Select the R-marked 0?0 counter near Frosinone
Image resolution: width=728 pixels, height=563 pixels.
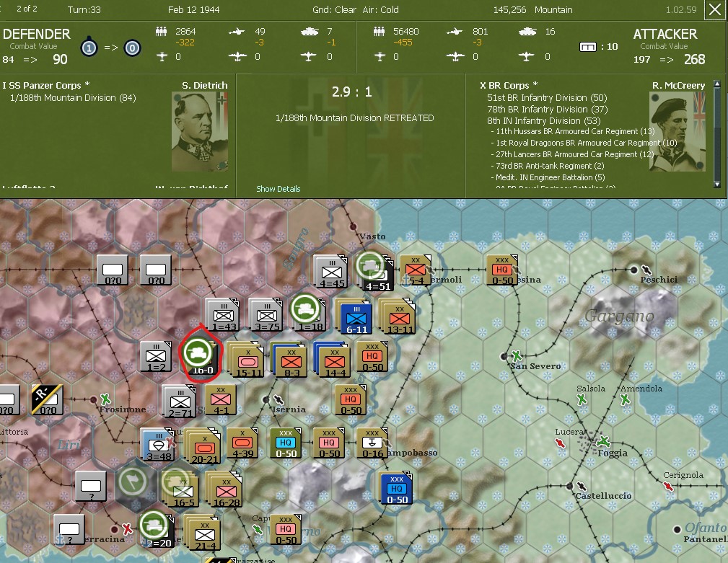(48, 399)
